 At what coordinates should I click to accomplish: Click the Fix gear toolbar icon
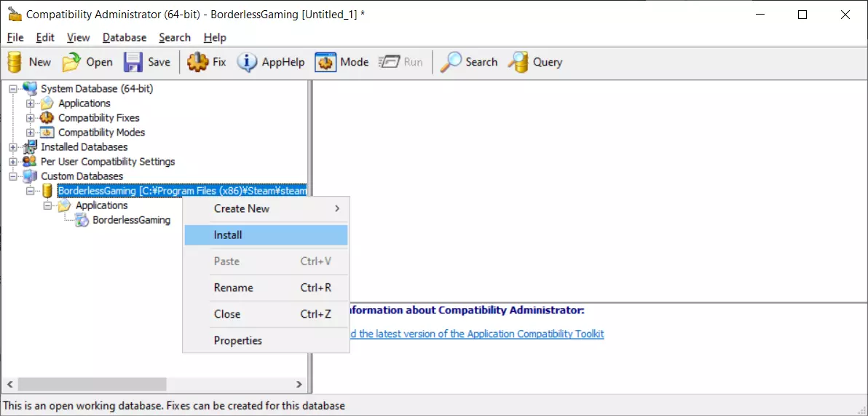pos(197,62)
